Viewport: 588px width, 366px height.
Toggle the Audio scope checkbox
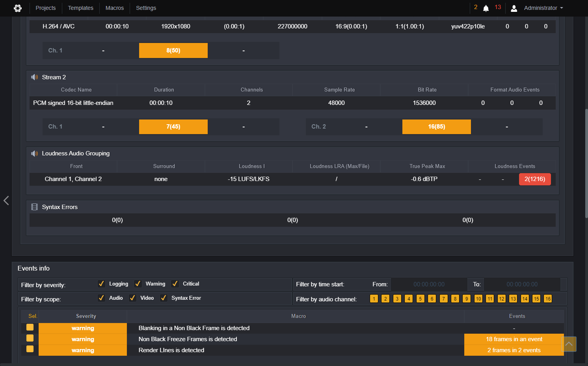tap(101, 298)
